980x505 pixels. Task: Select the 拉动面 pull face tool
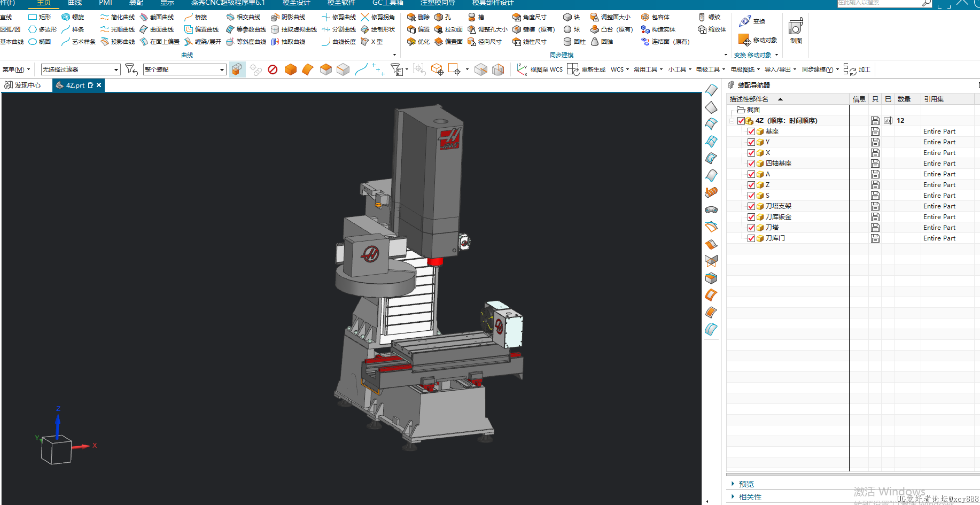[x=448, y=29]
